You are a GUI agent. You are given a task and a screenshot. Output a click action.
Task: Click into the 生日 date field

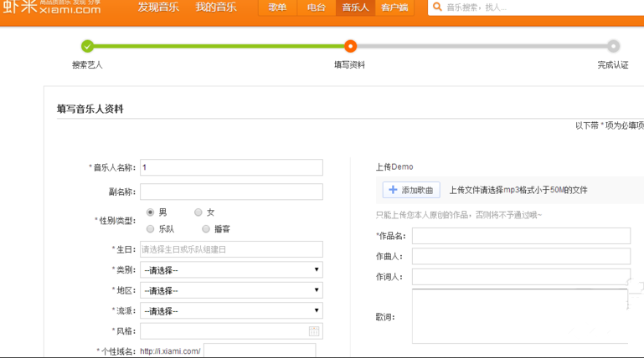231,249
